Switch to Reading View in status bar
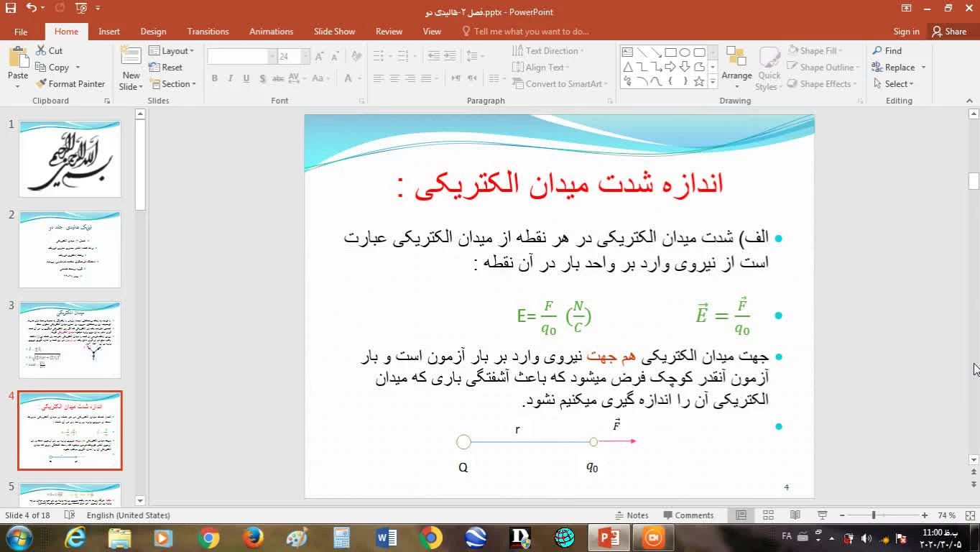The height and width of the screenshot is (552, 980). (x=795, y=515)
